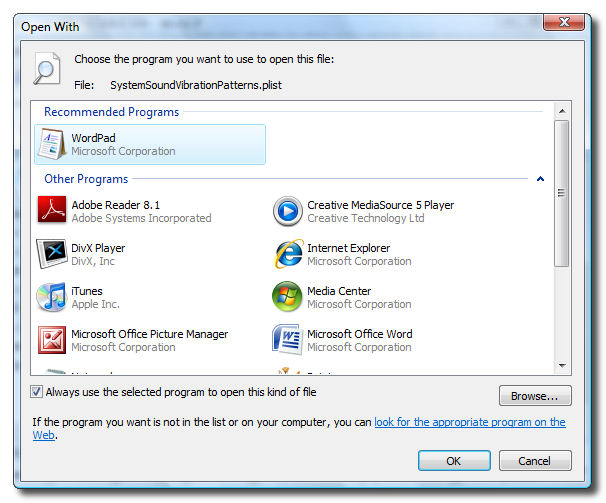Viewport: 606px width, 503px height.
Task: Click the DivX, Inc publisher text
Action: pos(93,261)
